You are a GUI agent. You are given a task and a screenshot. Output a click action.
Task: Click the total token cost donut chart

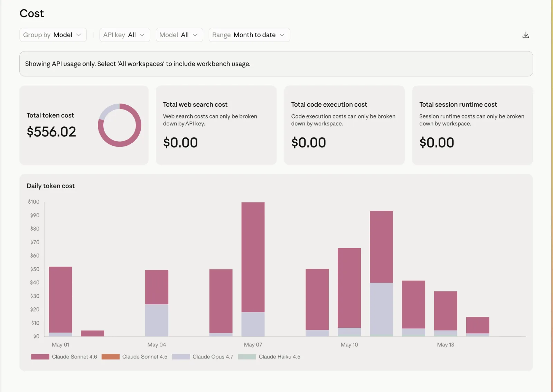tap(120, 125)
